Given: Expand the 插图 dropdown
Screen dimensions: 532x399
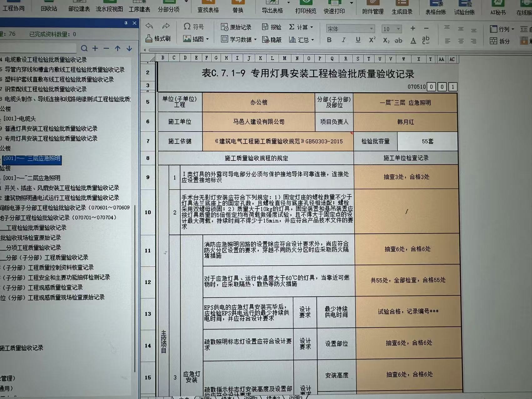Looking at the screenshot, I should click(x=207, y=39).
